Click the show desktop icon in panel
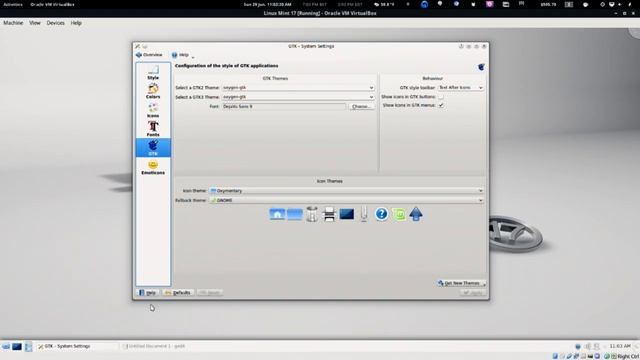The height and width of the screenshot is (360, 640). click(17, 347)
